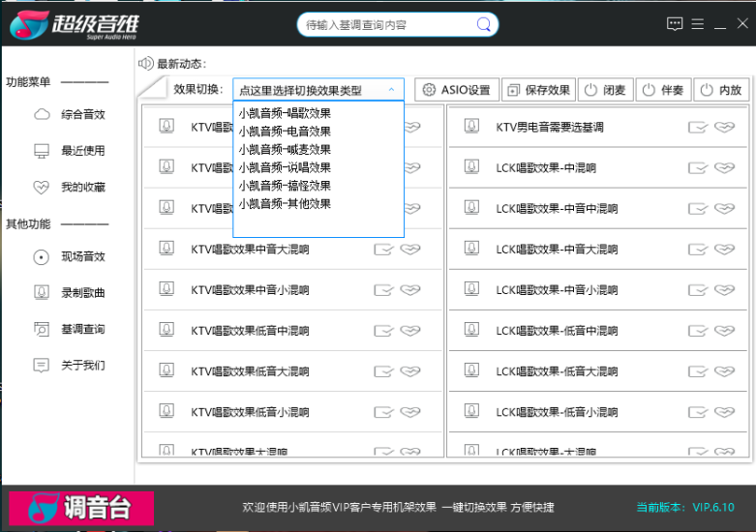Click edit icon for LCK唱歌效果-中混响
756x532 pixels.
tap(697, 167)
